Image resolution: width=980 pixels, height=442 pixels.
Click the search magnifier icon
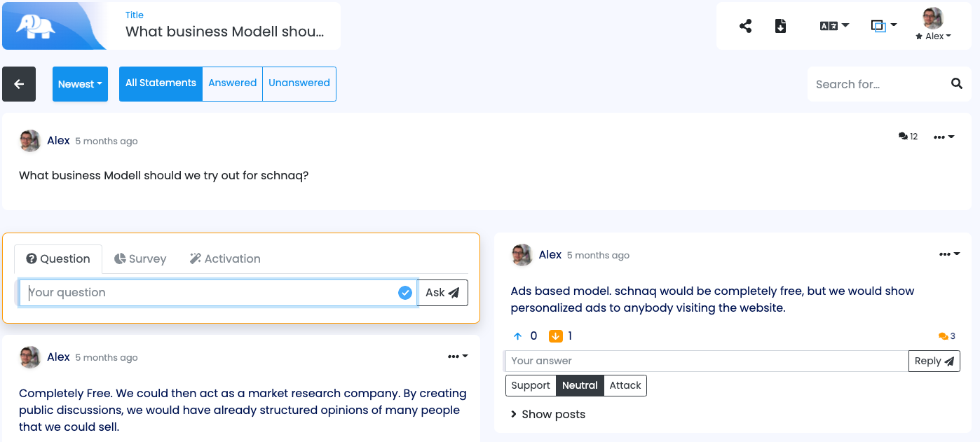pos(957,83)
